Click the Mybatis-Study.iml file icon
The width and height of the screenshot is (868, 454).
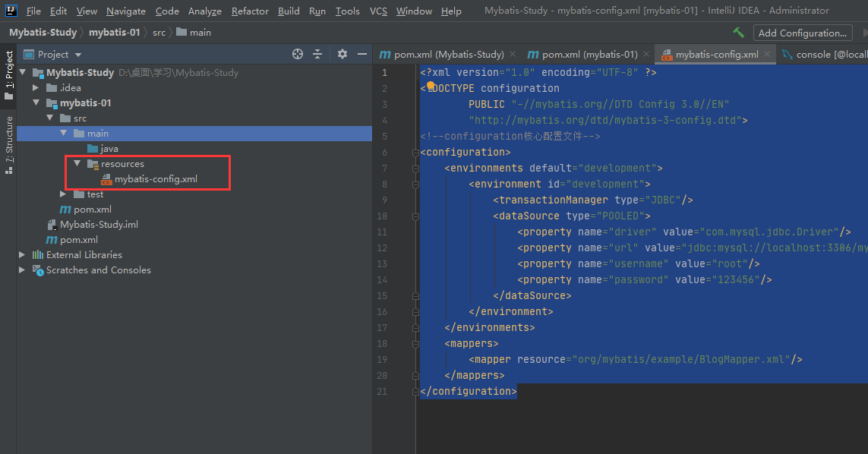52,224
